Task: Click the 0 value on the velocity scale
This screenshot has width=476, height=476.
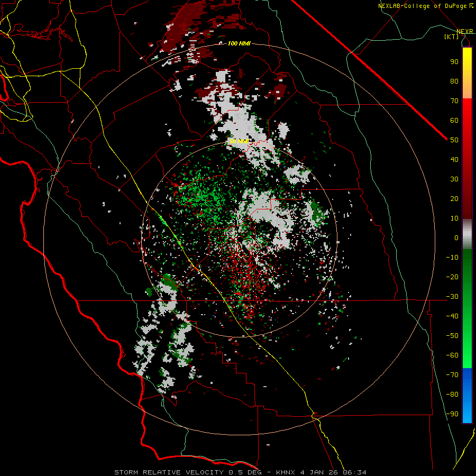Action: [456, 237]
